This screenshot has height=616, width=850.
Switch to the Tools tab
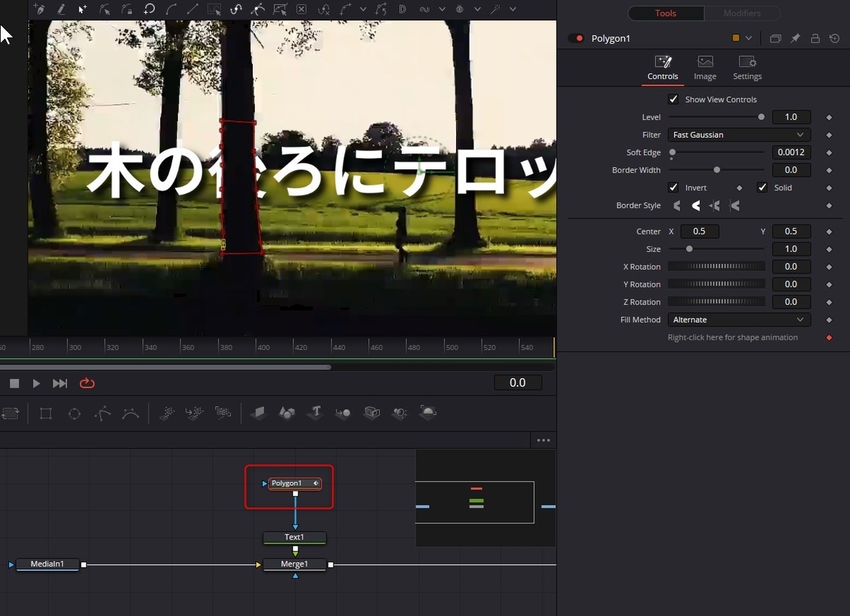click(x=666, y=13)
